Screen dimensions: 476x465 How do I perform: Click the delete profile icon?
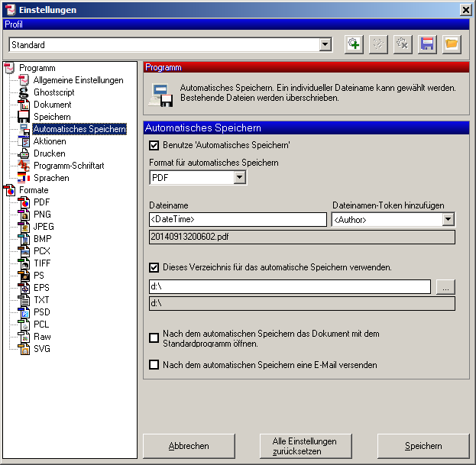403,45
